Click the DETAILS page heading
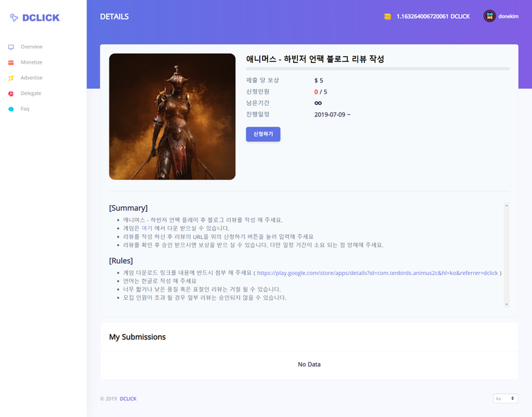 tap(114, 17)
